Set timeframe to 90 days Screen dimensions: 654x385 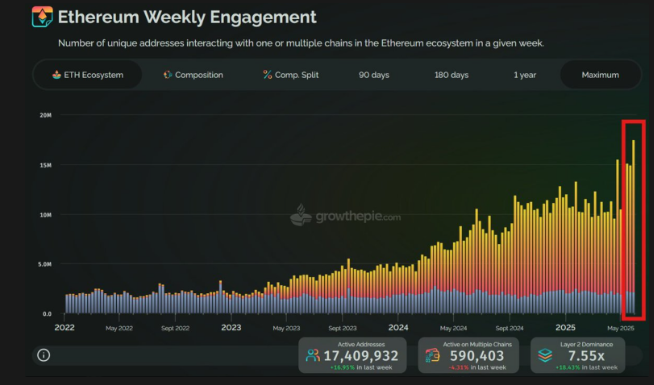pyautogui.click(x=374, y=75)
